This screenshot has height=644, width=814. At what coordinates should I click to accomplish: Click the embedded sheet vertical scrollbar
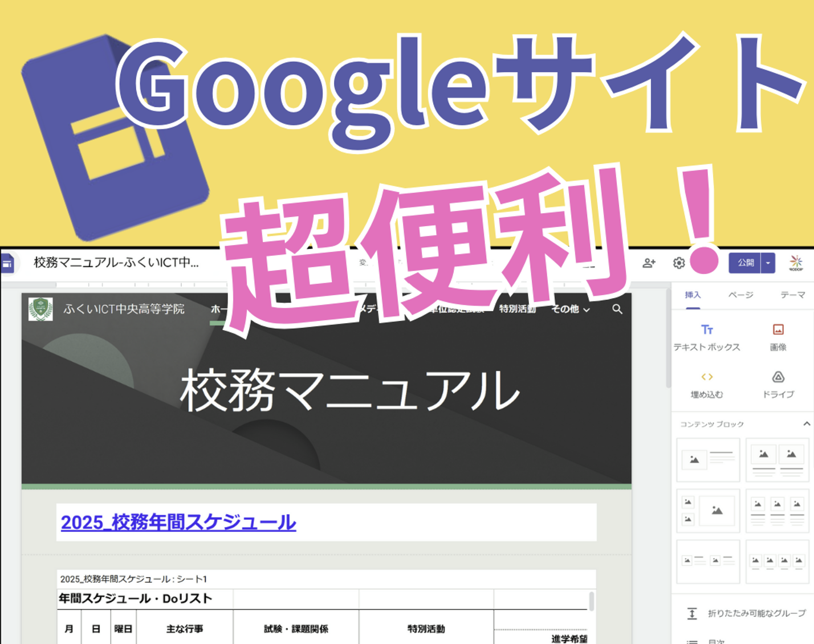[x=591, y=602]
